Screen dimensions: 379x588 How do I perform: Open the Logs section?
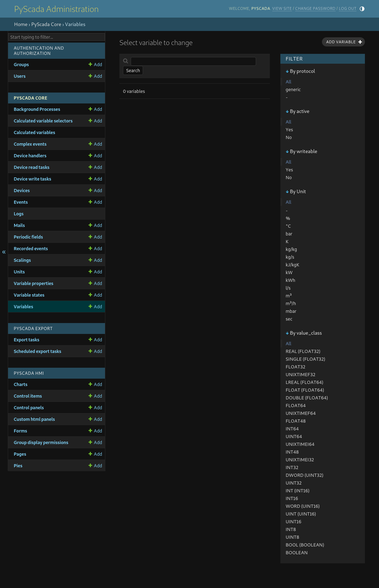click(x=19, y=214)
